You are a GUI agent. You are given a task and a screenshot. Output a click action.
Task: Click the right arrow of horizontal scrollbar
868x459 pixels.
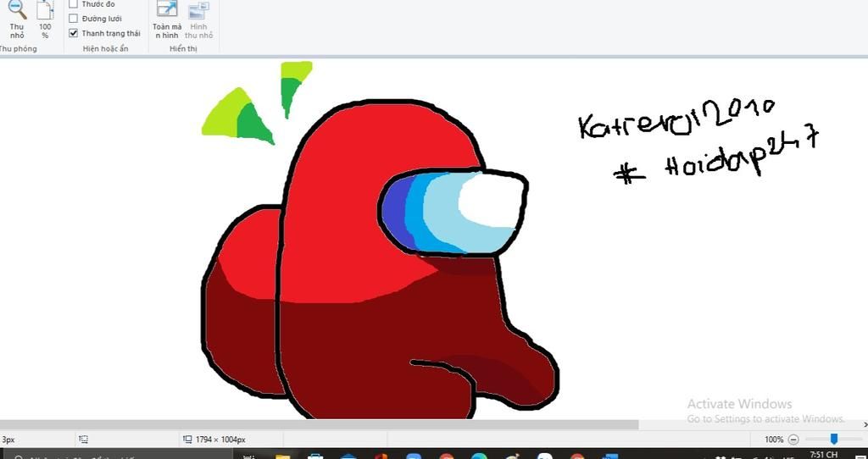click(x=865, y=425)
